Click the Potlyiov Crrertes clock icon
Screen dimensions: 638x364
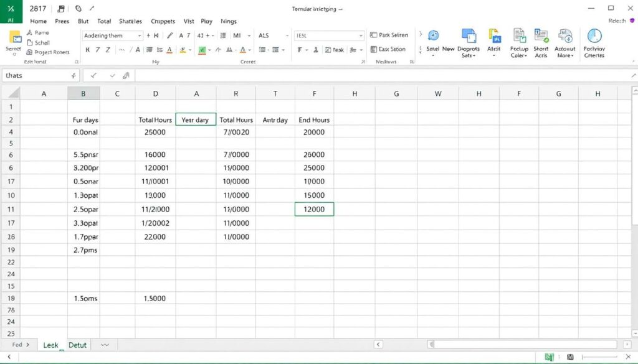[594, 35]
